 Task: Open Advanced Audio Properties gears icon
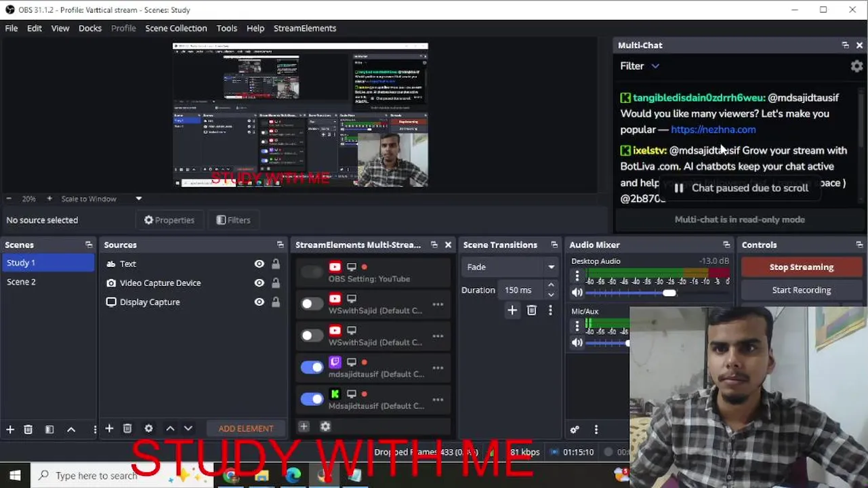[575, 429]
